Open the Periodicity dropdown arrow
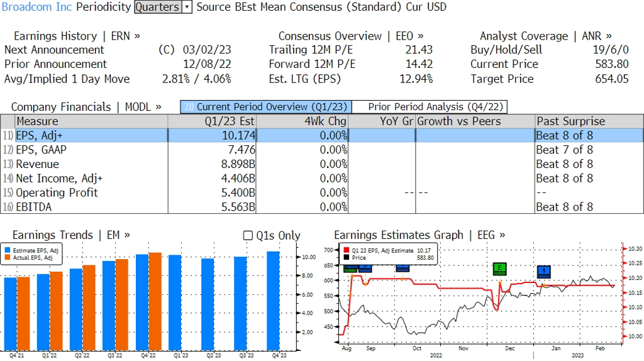This screenshot has width=644, height=361. pos(187,7)
